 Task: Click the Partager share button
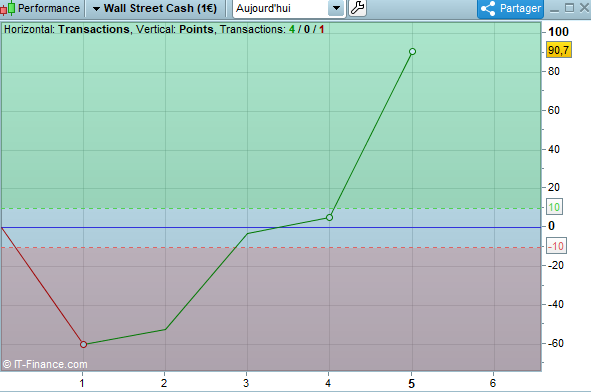point(510,8)
